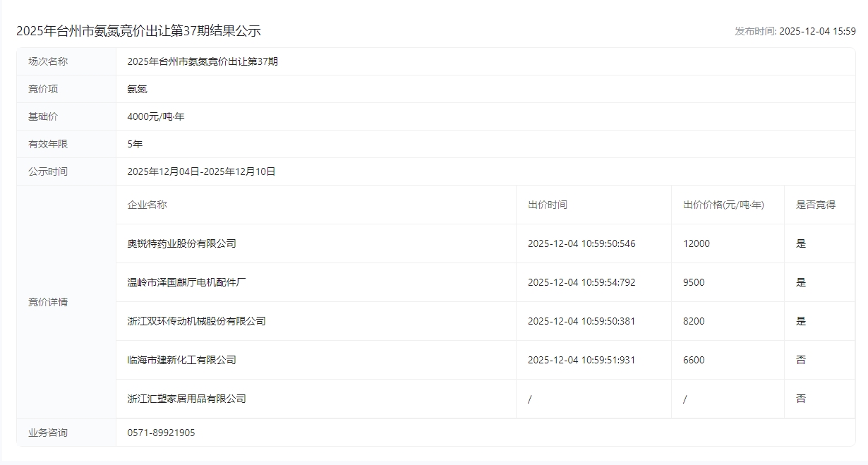Click the 公示时间 date range value
This screenshot has width=868, height=465.
coord(201,171)
